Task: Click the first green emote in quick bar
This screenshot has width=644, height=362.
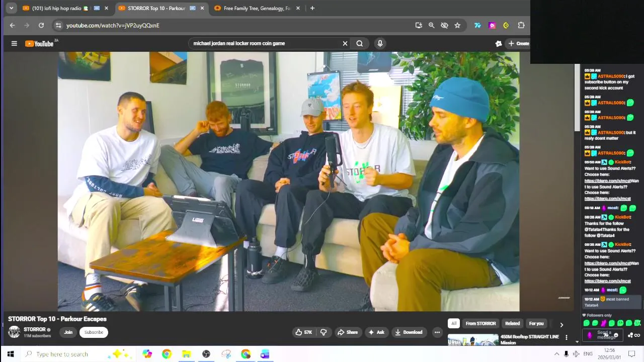Action: tap(587, 323)
